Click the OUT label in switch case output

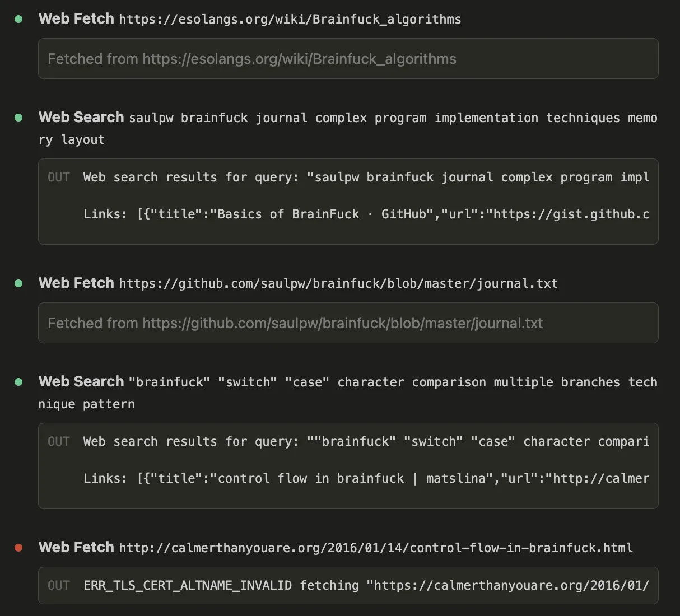[x=59, y=442]
